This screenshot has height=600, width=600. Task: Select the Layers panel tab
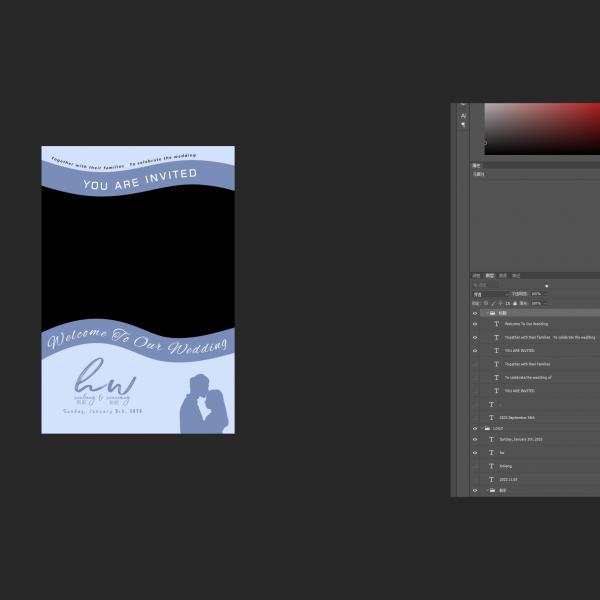490,276
